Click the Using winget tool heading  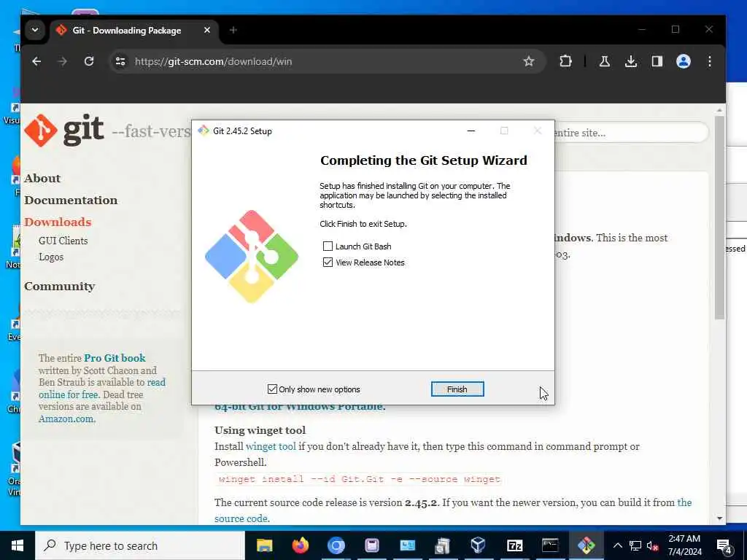coord(260,430)
